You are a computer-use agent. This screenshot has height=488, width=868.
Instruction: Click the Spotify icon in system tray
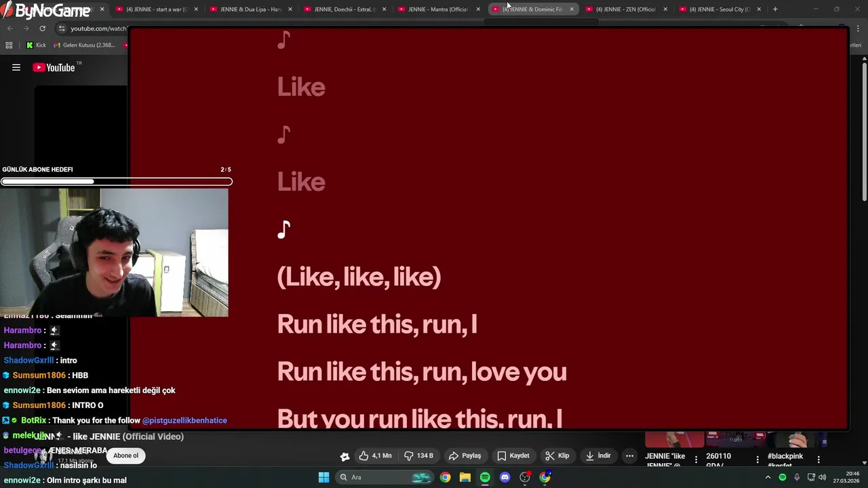783,477
